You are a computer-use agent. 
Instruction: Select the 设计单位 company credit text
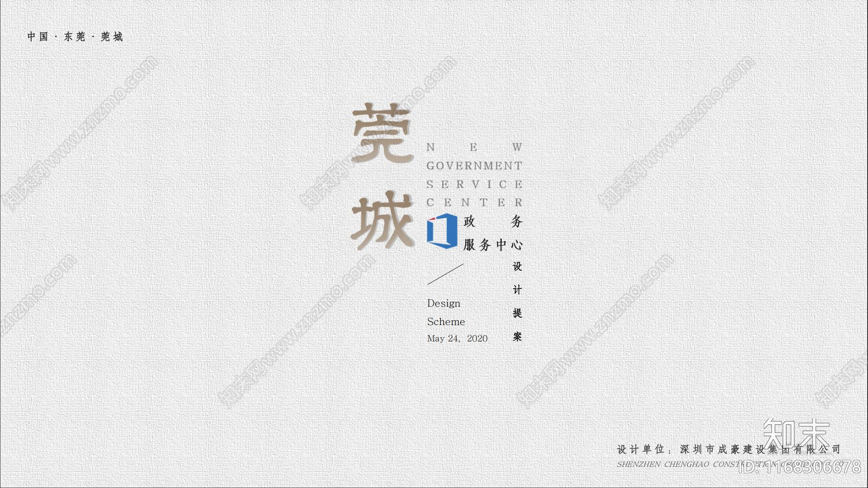tap(728, 449)
